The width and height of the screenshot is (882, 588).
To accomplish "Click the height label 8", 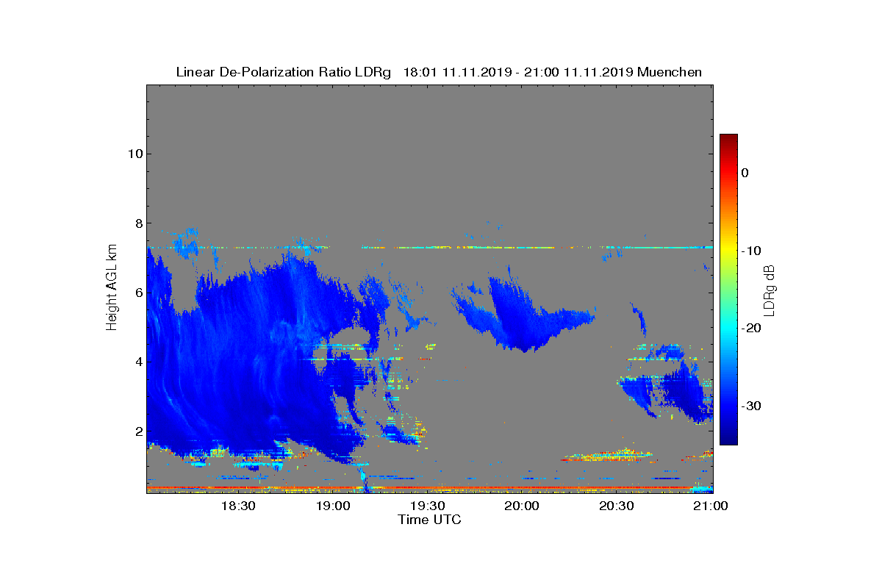I will click(x=137, y=223).
